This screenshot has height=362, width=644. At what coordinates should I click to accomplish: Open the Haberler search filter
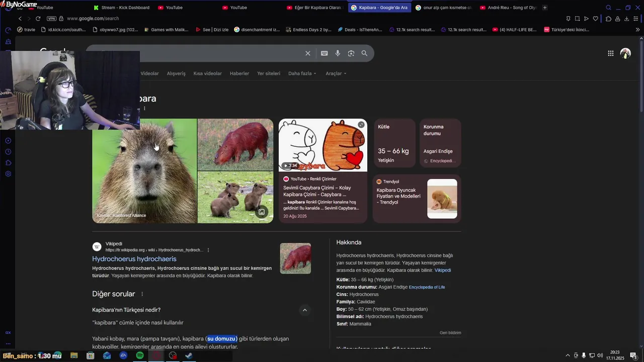point(239,73)
